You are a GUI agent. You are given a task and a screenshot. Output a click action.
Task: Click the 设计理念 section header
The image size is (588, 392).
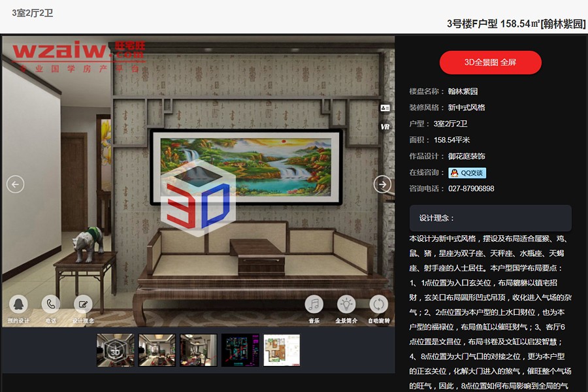coord(490,218)
